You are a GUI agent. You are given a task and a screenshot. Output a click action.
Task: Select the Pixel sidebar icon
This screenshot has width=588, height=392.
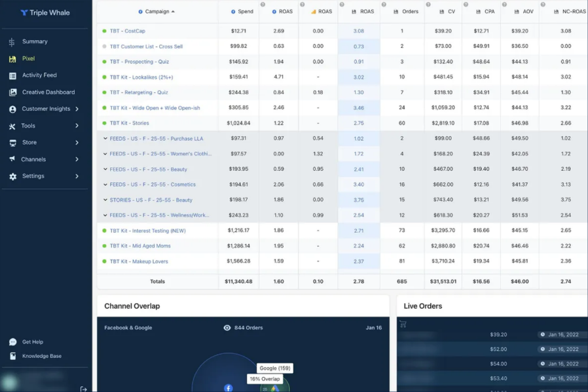pos(12,59)
